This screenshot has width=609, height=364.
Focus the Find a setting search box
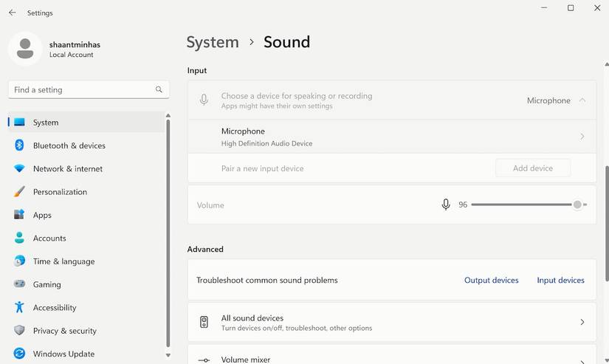81,89
